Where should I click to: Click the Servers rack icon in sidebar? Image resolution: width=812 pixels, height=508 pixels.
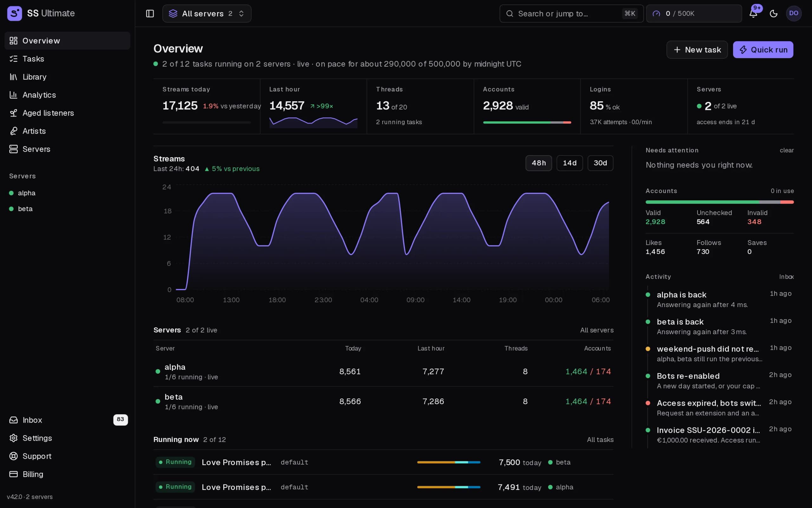point(13,149)
